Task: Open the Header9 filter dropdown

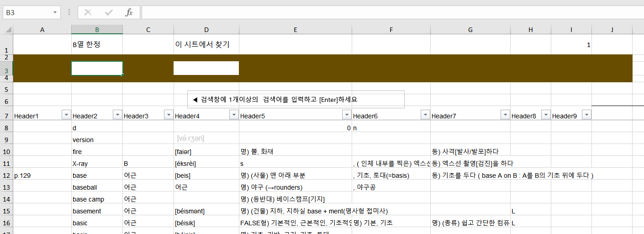Action: (x=586, y=115)
